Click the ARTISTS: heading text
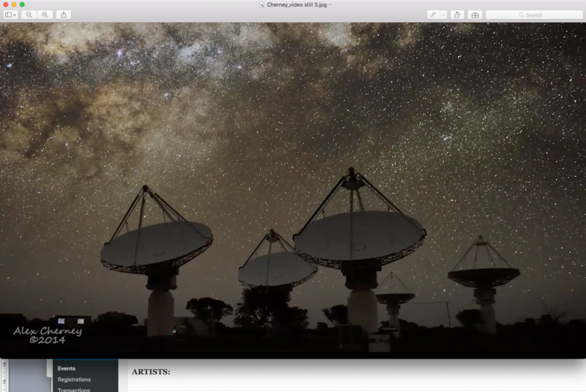The image size is (586, 392). coord(150,372)
